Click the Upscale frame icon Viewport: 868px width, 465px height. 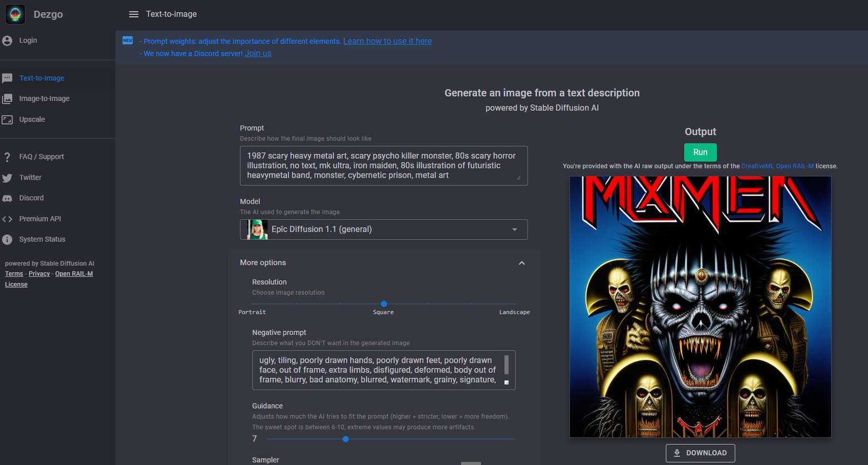pyautogui.click(x=7, y=120)
